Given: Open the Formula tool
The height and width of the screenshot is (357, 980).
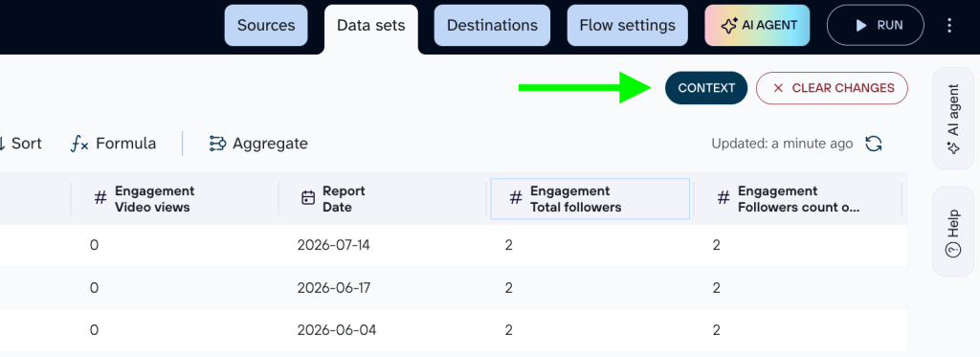Looking at the screenshot, I should pos(113,144).
